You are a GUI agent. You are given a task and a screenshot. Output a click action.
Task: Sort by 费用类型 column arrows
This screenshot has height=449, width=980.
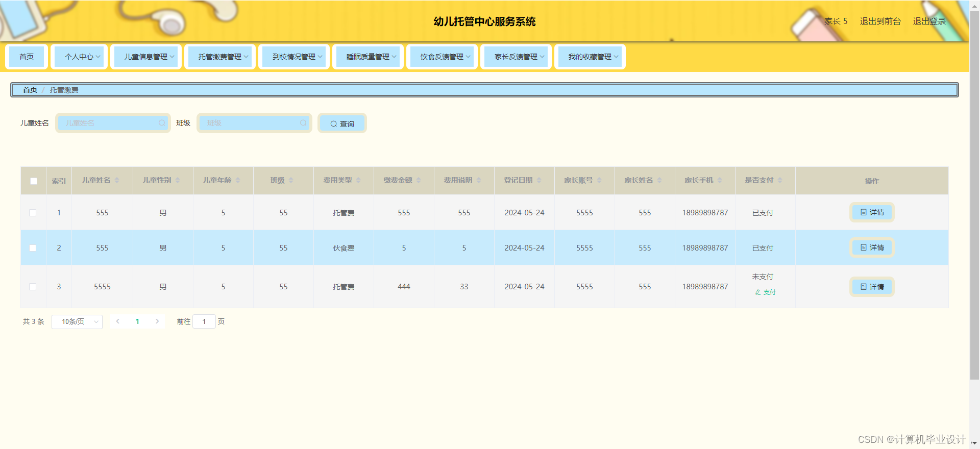click(358, 180)
